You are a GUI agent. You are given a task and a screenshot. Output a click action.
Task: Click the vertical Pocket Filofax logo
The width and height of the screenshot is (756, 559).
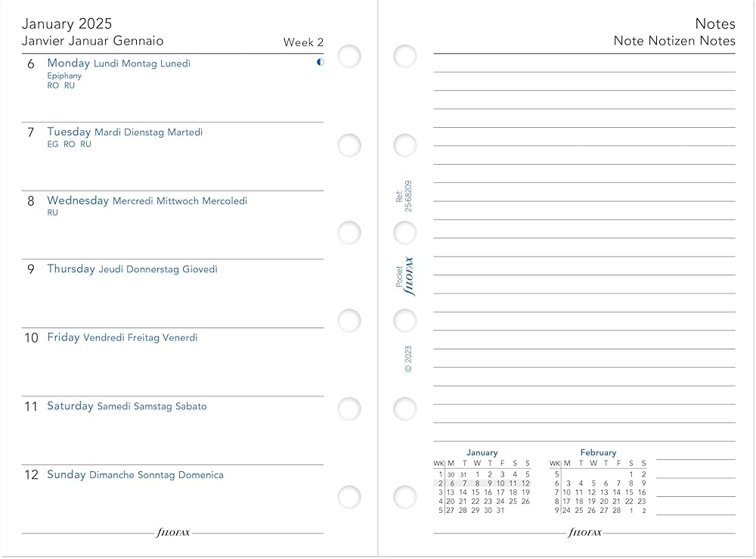pyautogui.click(x=405, y=276)
